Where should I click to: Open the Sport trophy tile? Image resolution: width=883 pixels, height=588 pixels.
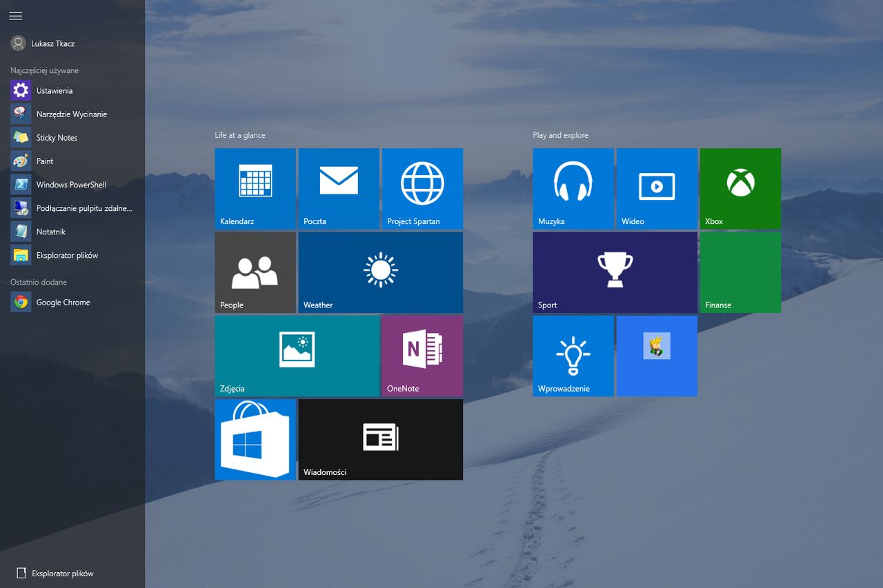point(615,272)
